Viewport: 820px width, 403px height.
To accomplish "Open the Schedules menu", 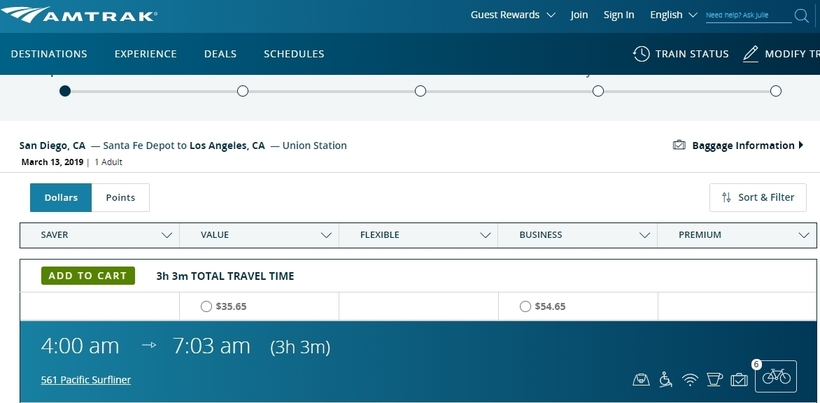I will [294, 54].
